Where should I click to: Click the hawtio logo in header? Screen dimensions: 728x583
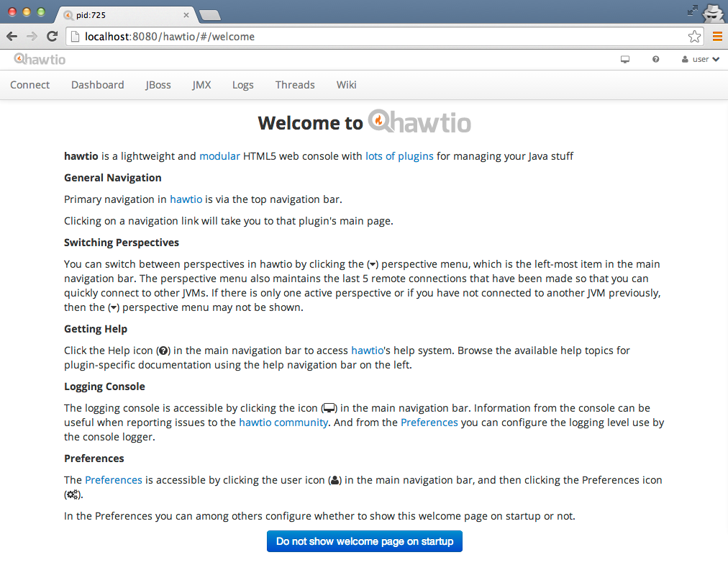pos(40,59)
